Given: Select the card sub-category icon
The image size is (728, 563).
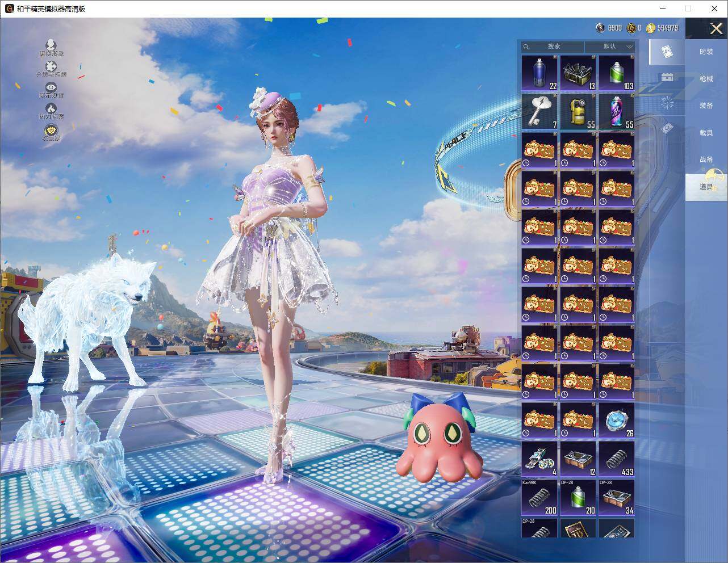Looking at the screenshot, I should [667, 52].
